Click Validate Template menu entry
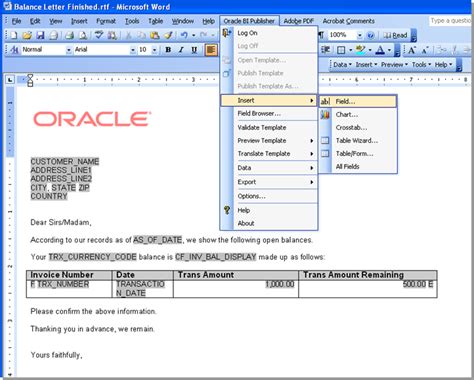Image resolution: width=474 pixels, height=380 pixels. [269, 127]
